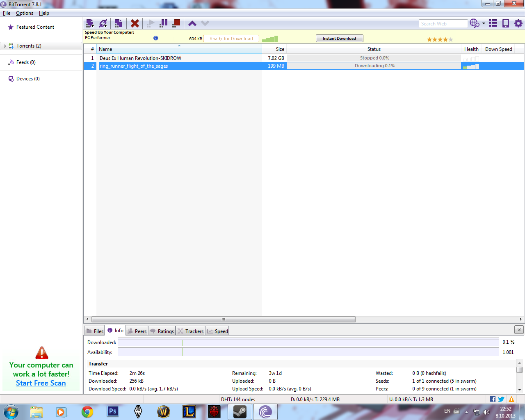Image resolution: width=525 pixels, height=420 pixels.
Task: Select Torrents (2) in the sidebar
Action: (29, 46)
